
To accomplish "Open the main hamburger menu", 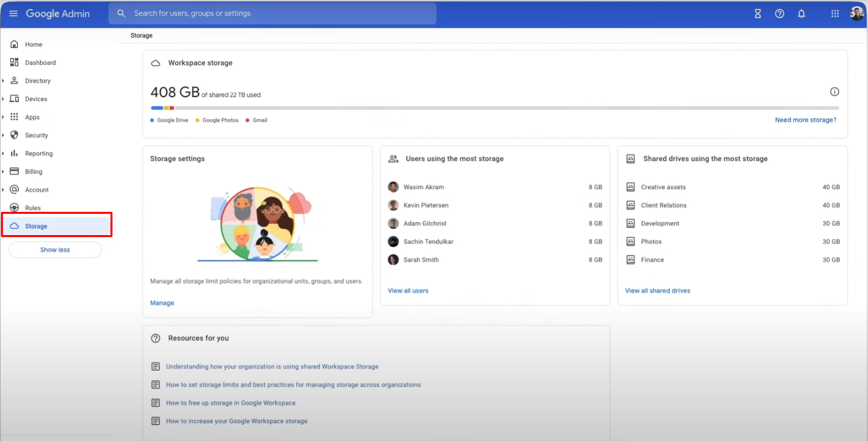I will 13,13.
